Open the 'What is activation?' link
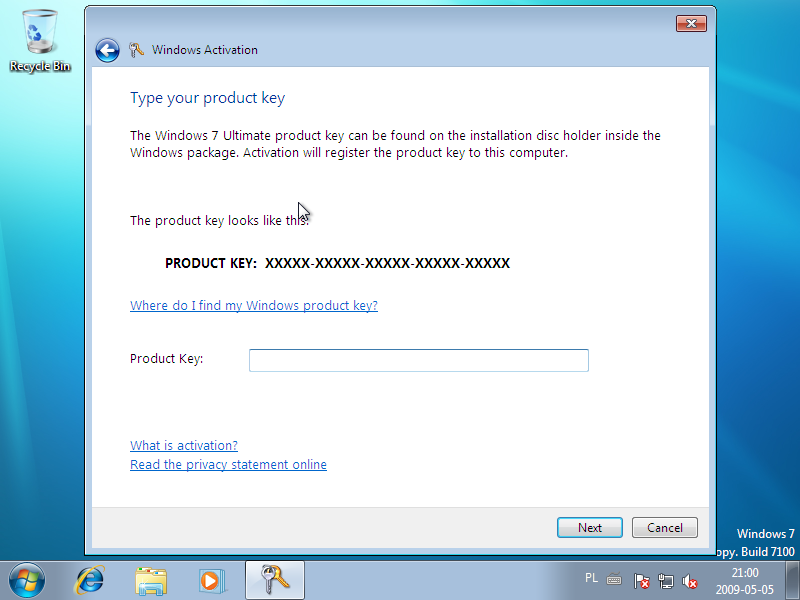The width and height of the screenshot is (800, 600). (184, 446)
